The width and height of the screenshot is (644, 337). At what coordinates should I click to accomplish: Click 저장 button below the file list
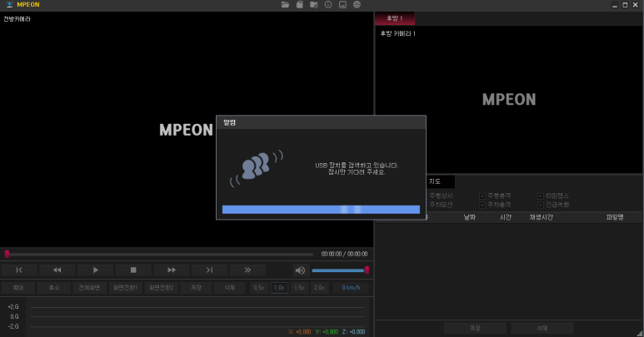(475, 328)
